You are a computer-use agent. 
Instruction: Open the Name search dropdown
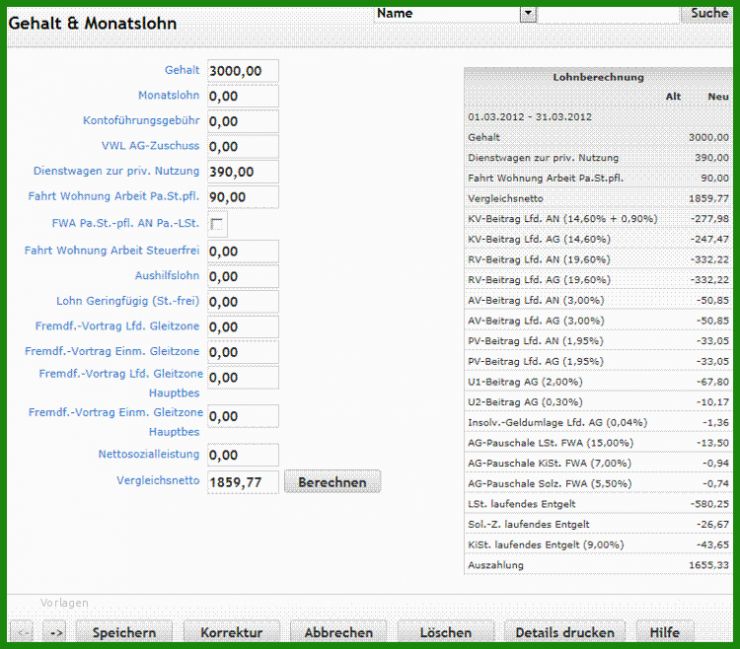tap(528, 14)
